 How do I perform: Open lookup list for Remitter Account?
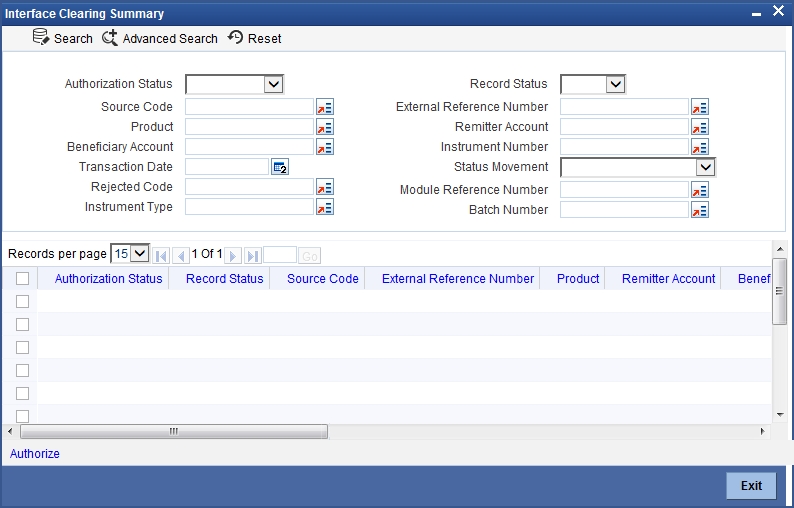click(699, 127)
